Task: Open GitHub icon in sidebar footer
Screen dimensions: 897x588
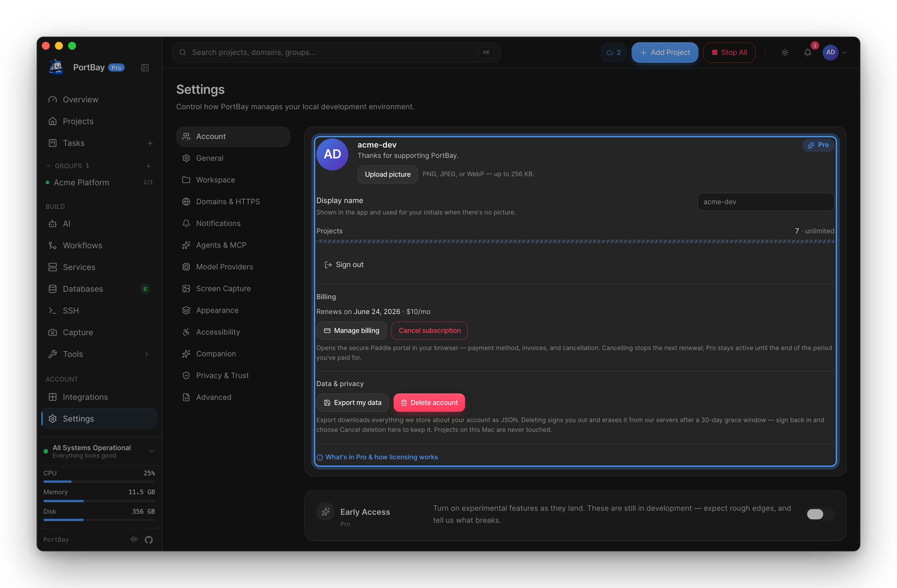Action: click(148, 540)
